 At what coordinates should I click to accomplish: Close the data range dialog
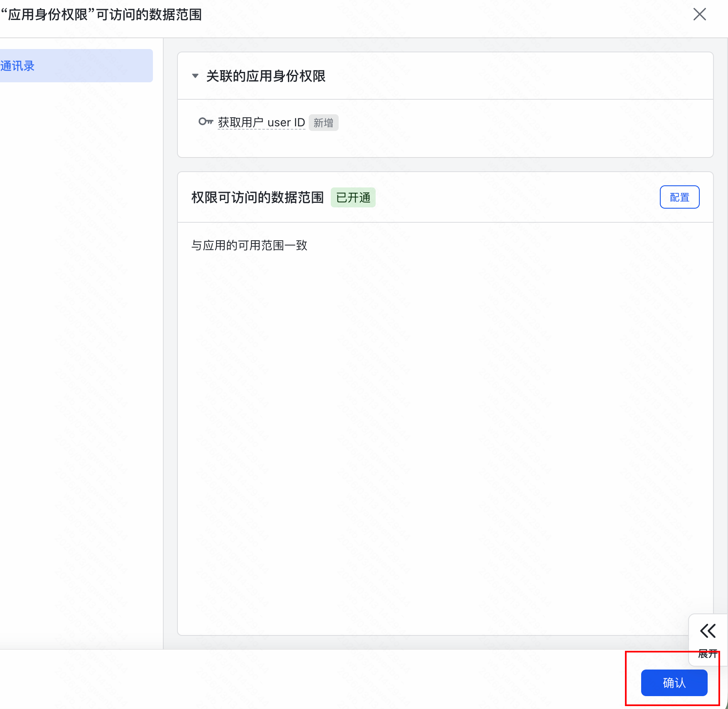point(700,15)
